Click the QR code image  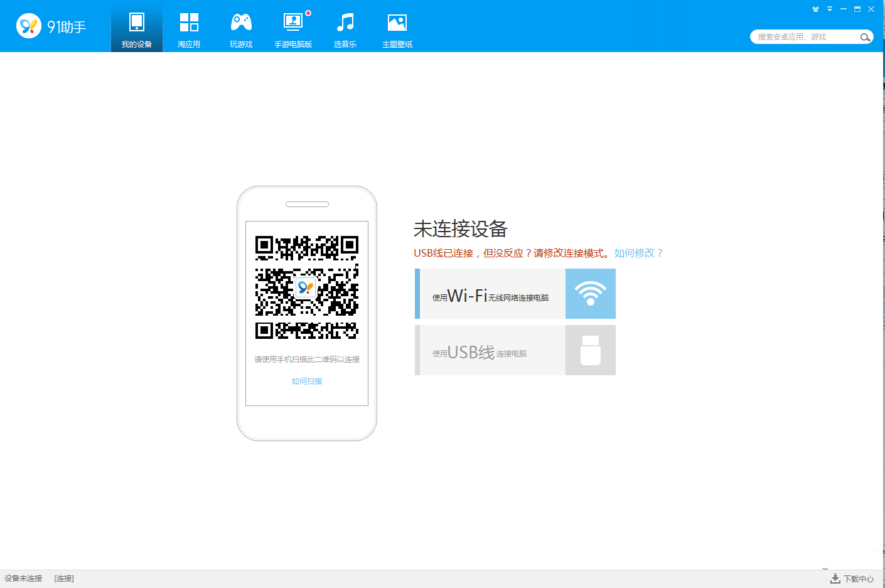coord(307,287)
